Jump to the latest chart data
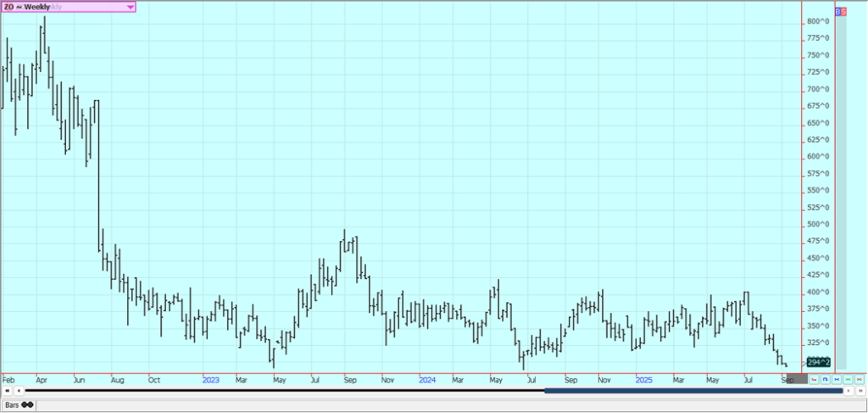 [x=860, y=391]
